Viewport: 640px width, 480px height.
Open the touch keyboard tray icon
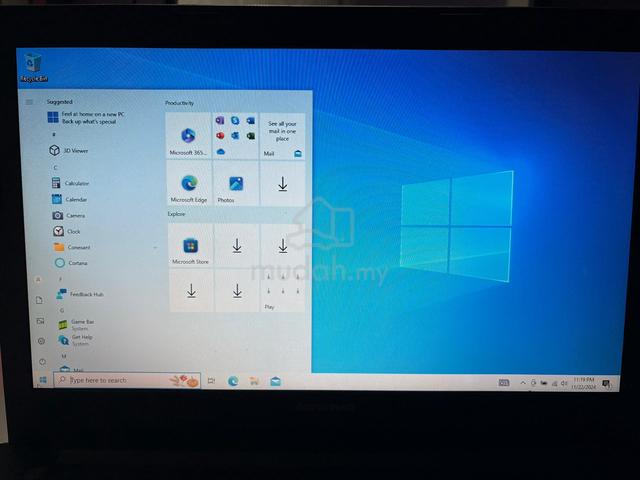click(x=504, y=382)
